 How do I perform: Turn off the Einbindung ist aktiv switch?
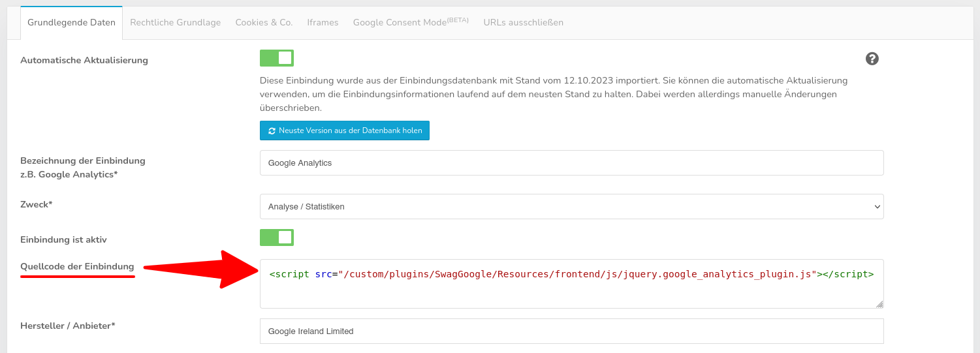pos(277,238)
